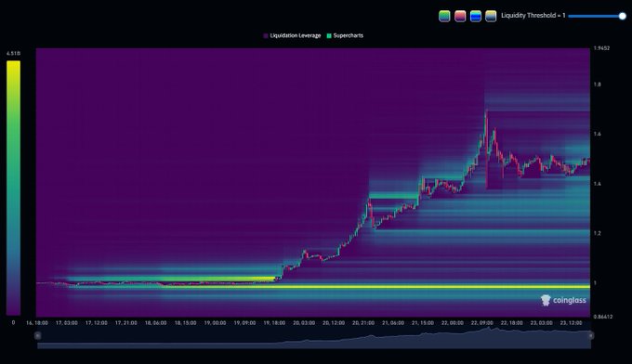Viewport: 632px width, 364px height.
Task: Click the purple Liquidation Leverage legend marker
Action: pos(266,36)
